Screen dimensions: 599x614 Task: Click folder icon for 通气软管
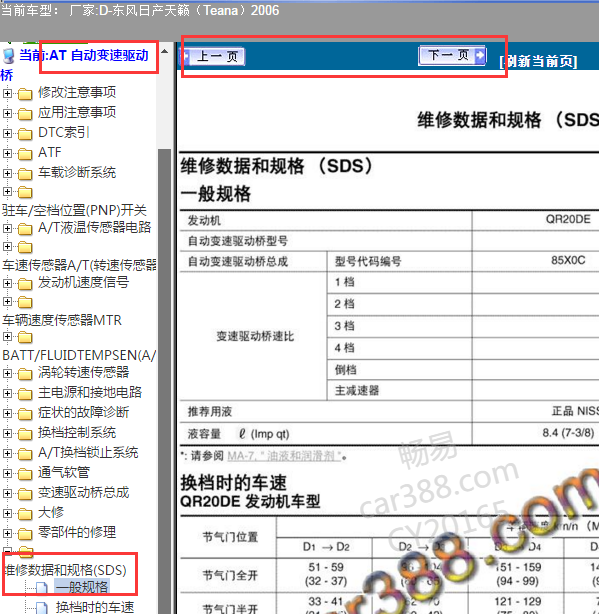[x=25, y=474]
